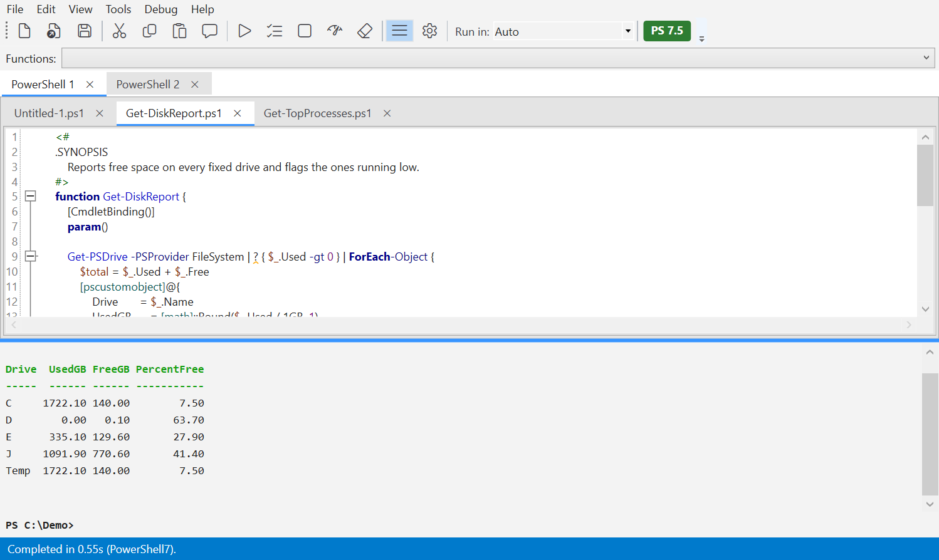Screen dimensions: 939x560
Task: Collapse the ForEach fold at line 9
Action: [30, 256]
